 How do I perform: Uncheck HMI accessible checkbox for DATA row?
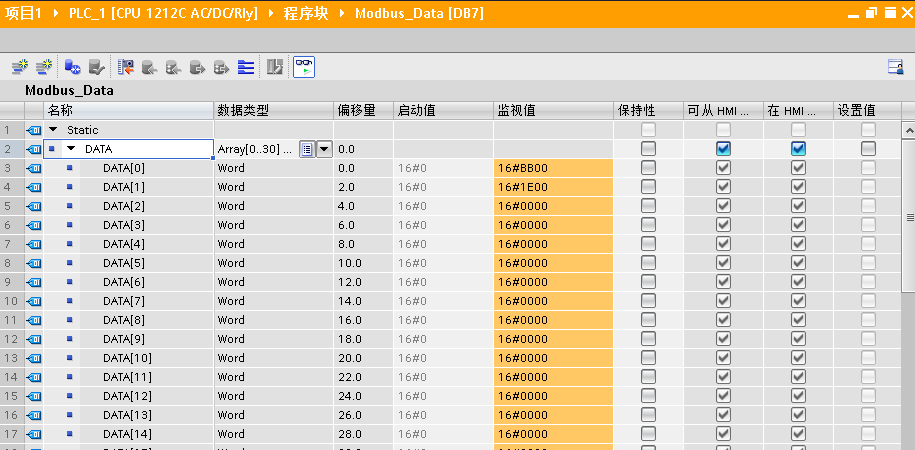point(723,149)
